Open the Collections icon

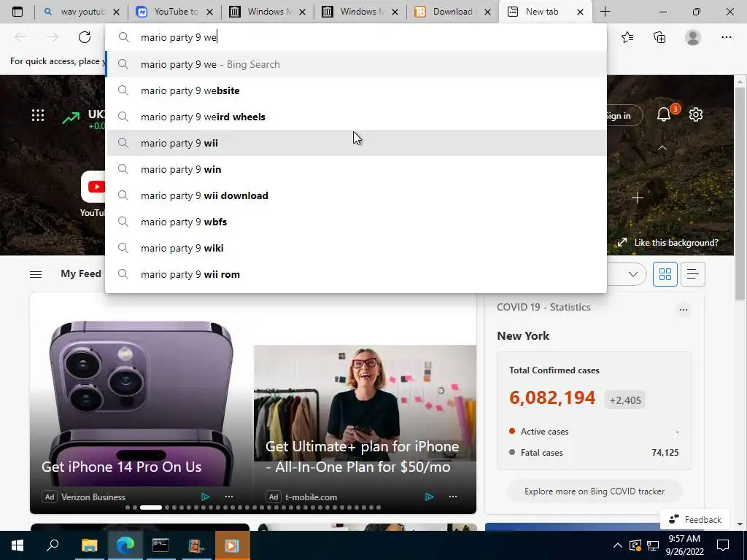(659, 37)
